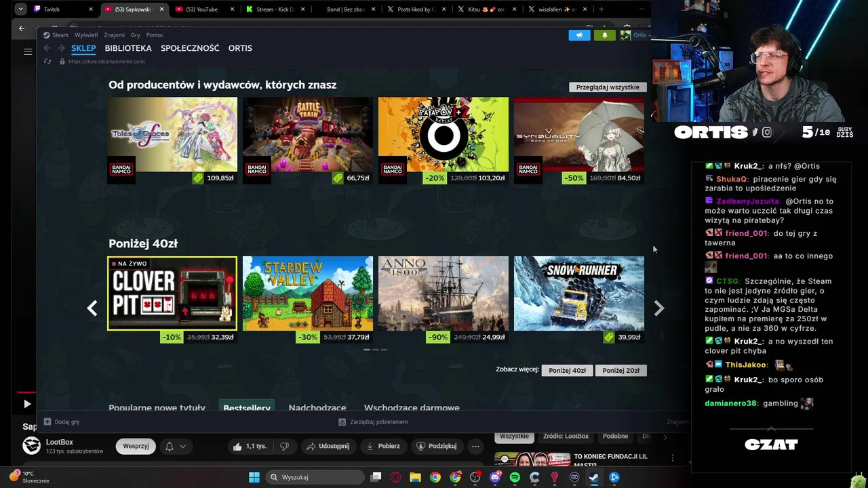This screenshot has width=868, height=488.
Task: Open Znajomi menu
Action: [115, 35]
